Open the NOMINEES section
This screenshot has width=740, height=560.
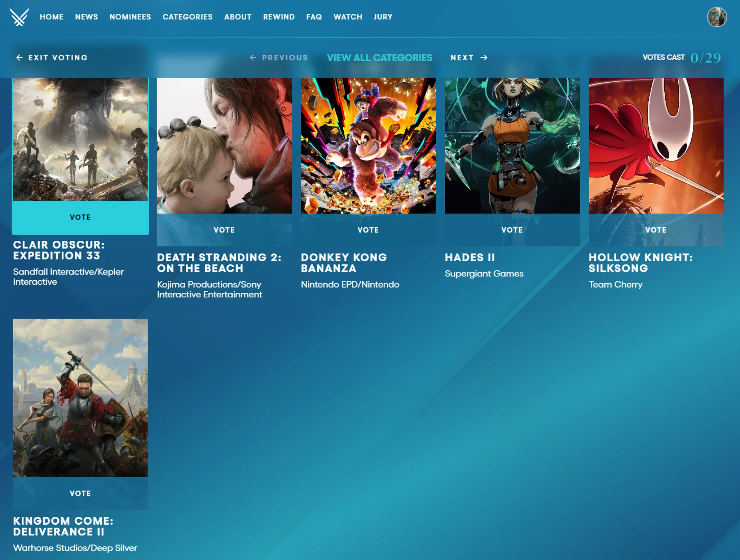(x=130, y=17)
